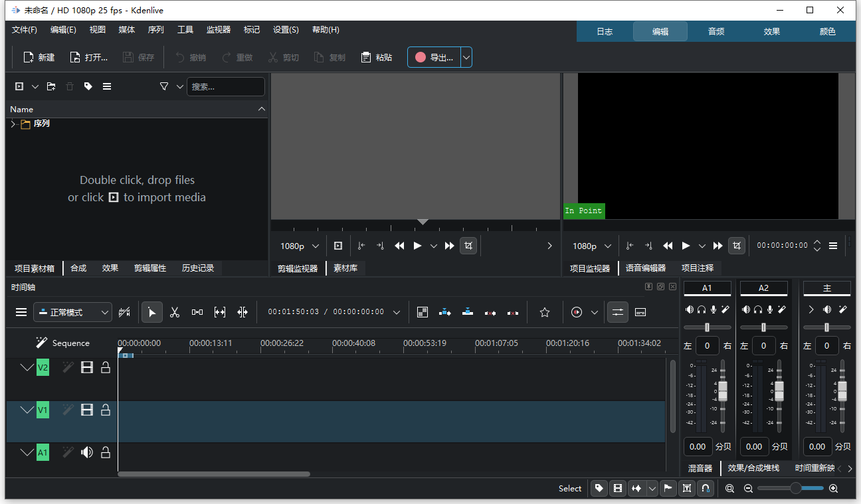Click the project bin search field
Viewport: 861px width, 504px height.
[225, 86]
